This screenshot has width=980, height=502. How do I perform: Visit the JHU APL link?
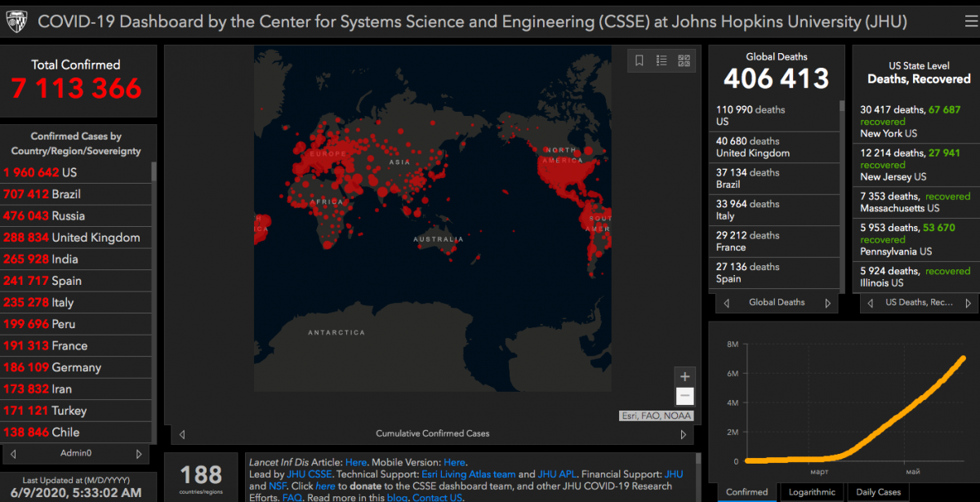555,474
